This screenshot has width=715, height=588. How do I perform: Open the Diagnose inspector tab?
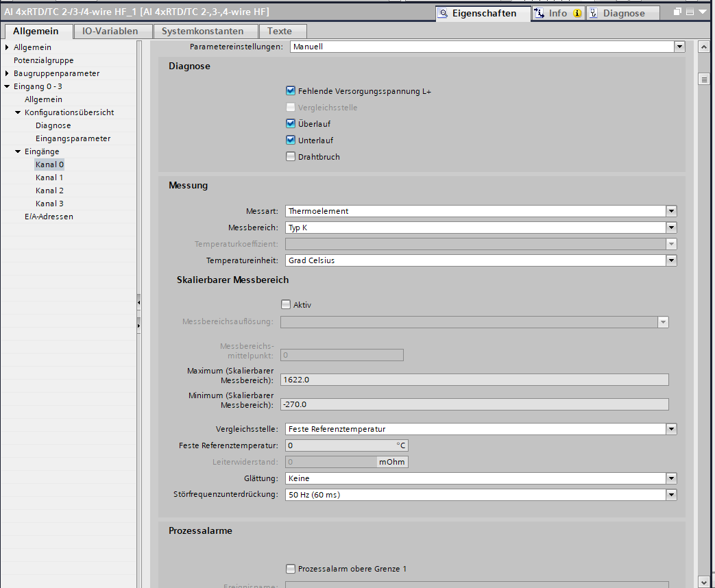(622, 13)
